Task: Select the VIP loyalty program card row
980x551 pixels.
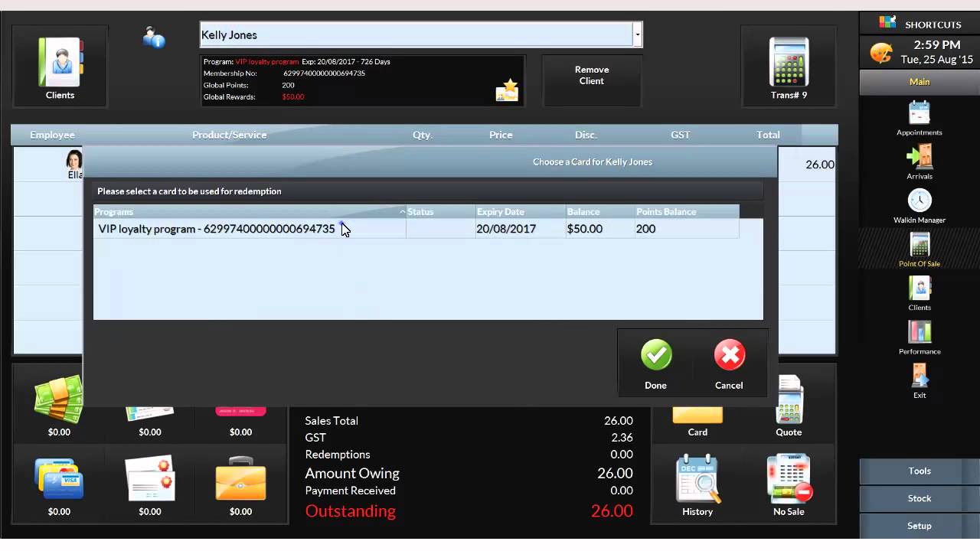Action: pos(416,228)
